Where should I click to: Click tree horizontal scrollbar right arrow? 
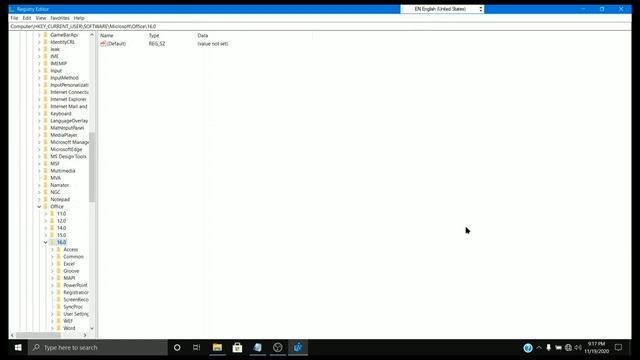click(x=85, y=335)
